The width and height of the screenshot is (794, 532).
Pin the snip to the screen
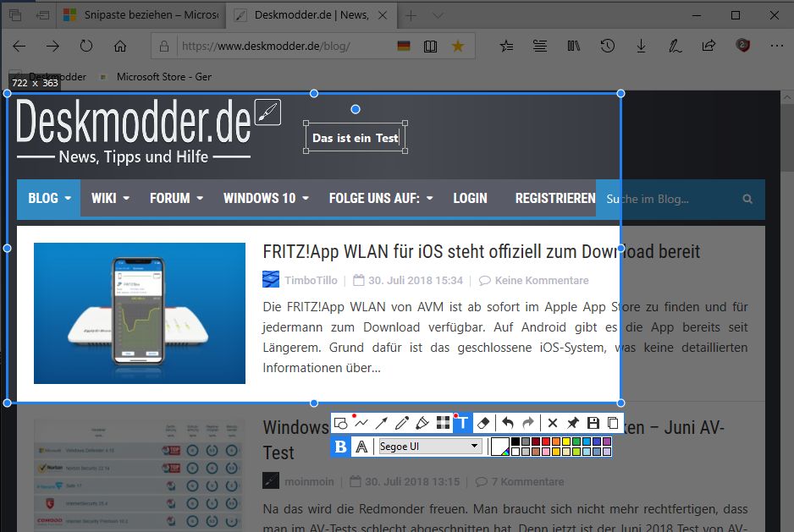[x=573, y=423]
